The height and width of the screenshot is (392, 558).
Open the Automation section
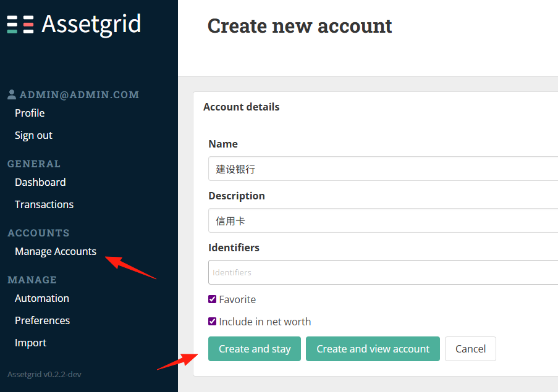[42, 298]
